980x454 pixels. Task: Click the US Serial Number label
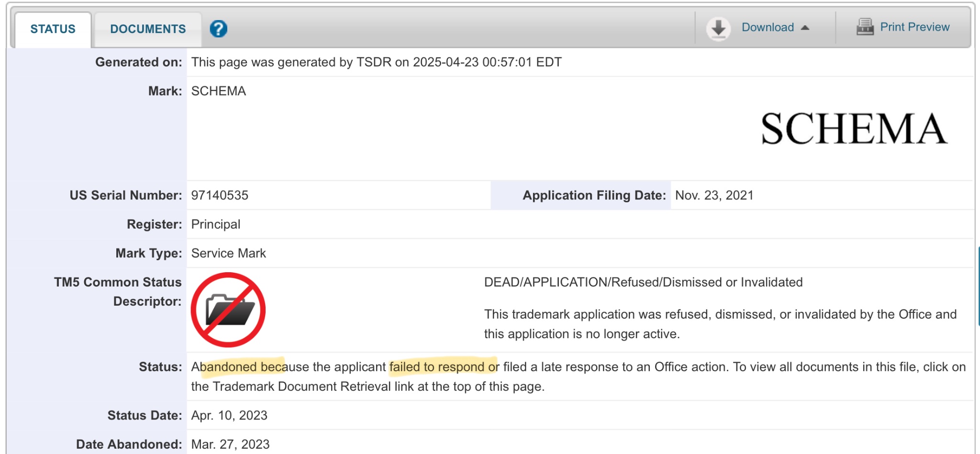(x=126, y=195)
